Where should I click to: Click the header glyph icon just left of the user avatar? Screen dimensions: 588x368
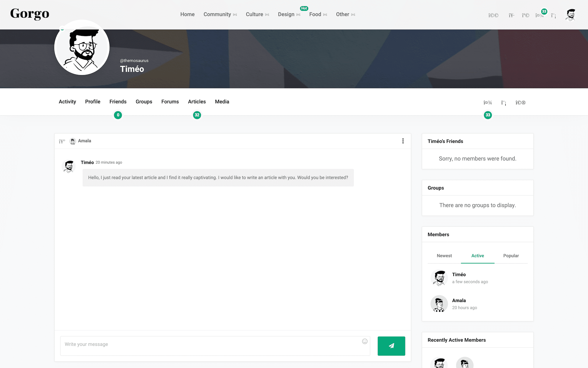pos(553,15)
